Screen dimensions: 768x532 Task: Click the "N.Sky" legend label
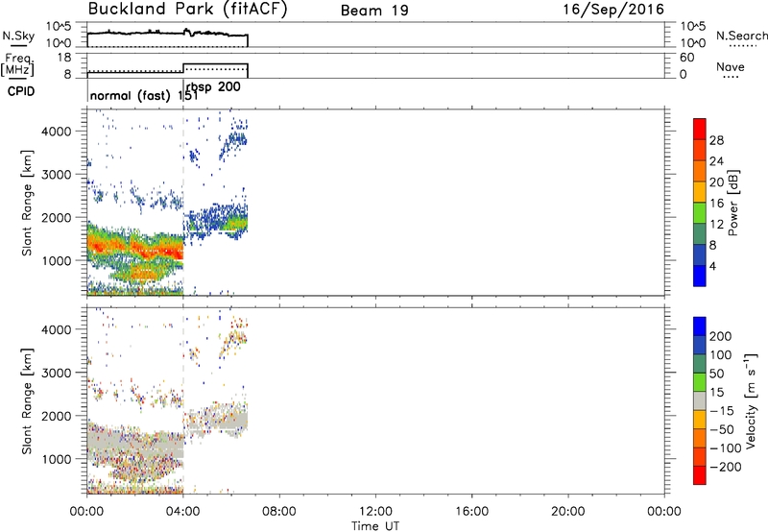[18, 36]
